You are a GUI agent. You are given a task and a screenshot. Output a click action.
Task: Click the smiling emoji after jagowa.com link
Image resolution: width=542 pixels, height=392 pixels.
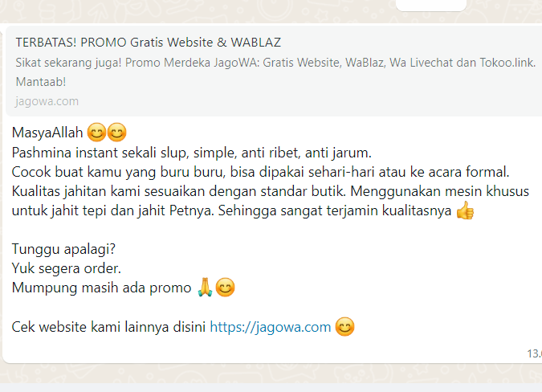[345, 327]
